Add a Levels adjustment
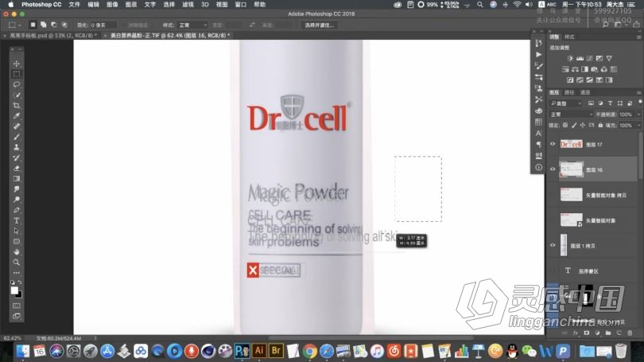 coord(580,58)
